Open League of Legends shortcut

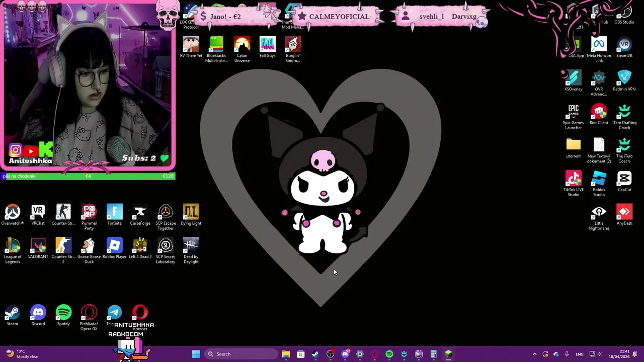[x=13, y=251]
